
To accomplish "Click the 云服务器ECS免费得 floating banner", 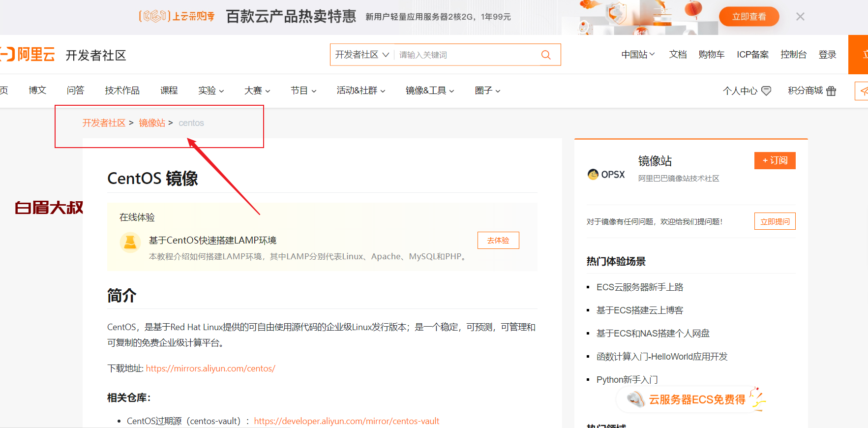I will click(691, 399).
